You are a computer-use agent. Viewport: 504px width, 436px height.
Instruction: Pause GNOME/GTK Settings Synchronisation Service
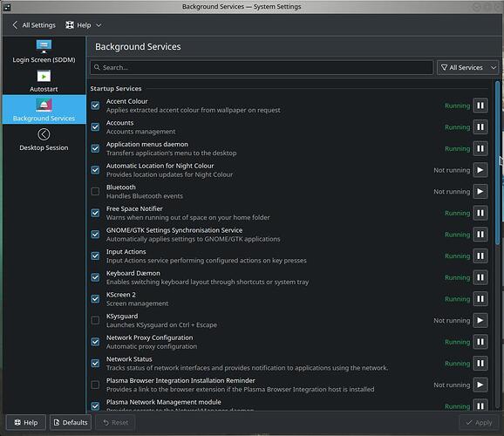pos(480,235)
